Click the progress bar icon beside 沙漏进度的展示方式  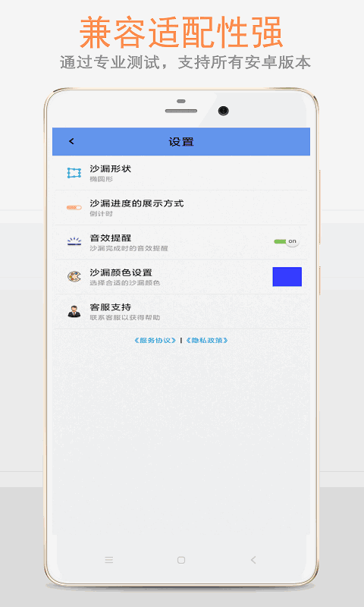[74, 207]
